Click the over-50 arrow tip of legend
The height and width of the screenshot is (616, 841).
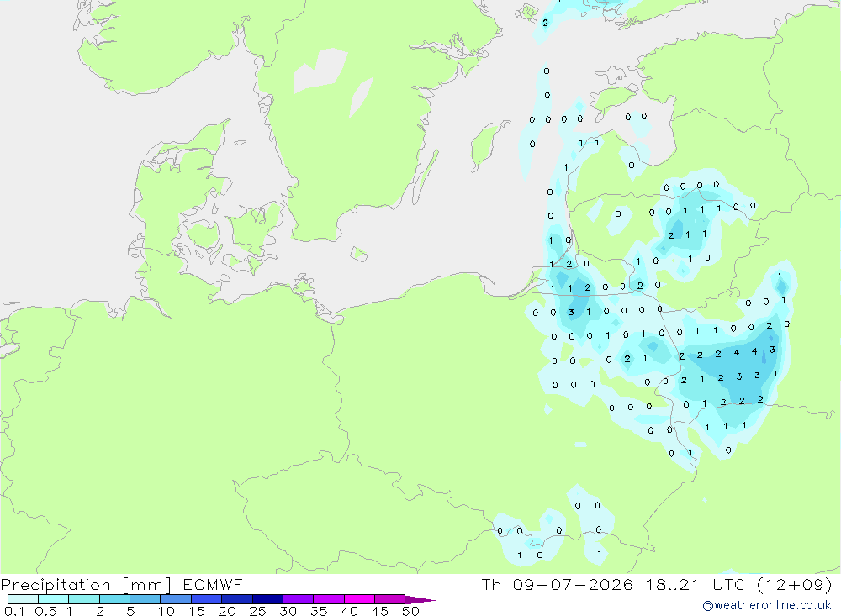coord(420,600)
